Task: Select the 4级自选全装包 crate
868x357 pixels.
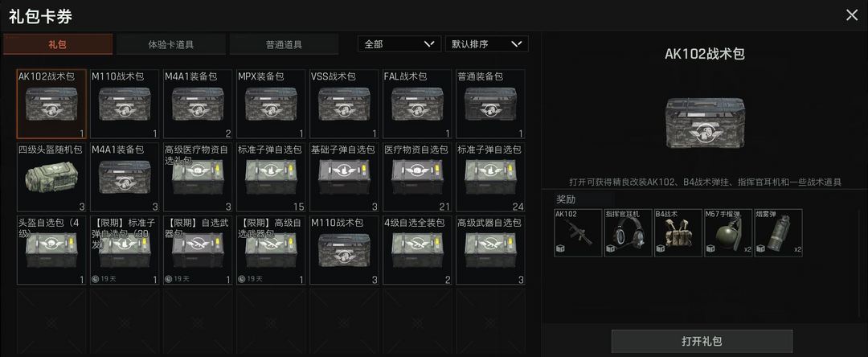Action: click(417, 250)
